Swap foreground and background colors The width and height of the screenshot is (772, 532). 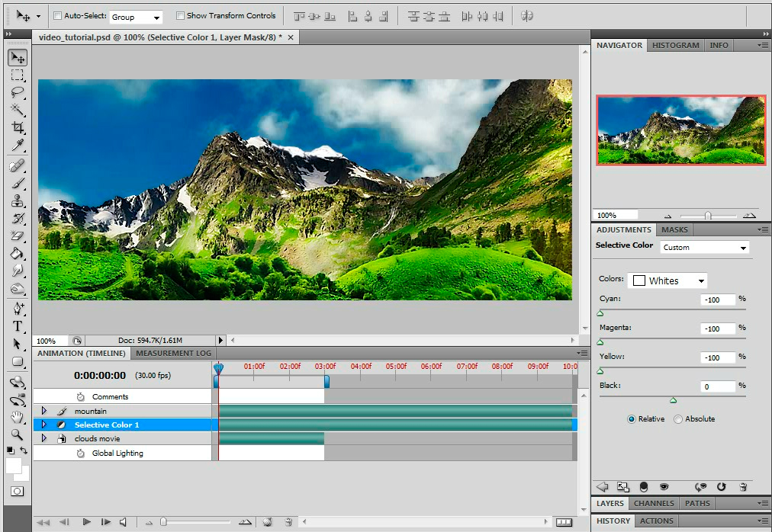coord(24,450)
